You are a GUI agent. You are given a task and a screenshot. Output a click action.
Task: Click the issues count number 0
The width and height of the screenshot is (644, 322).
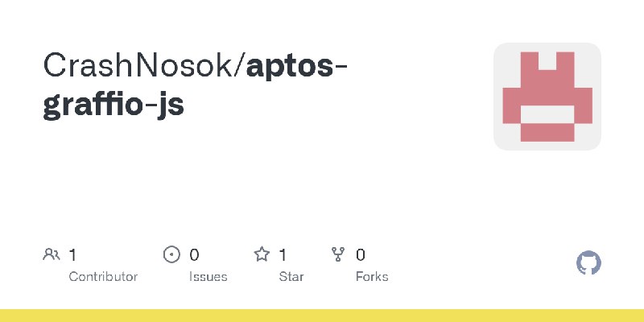(194, 255)
